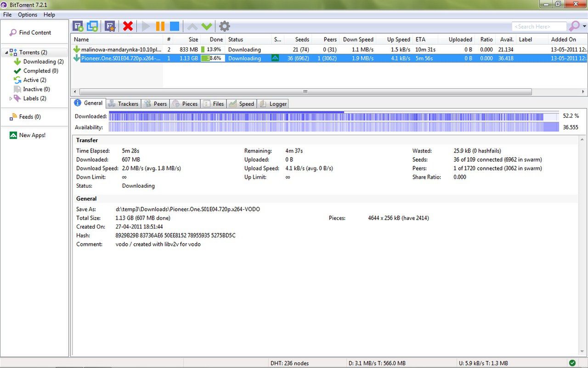The height and width of the screenshot is (368, 588).
Task: Click the download rate D: 3.1 MB/s status
Action: 377,363
